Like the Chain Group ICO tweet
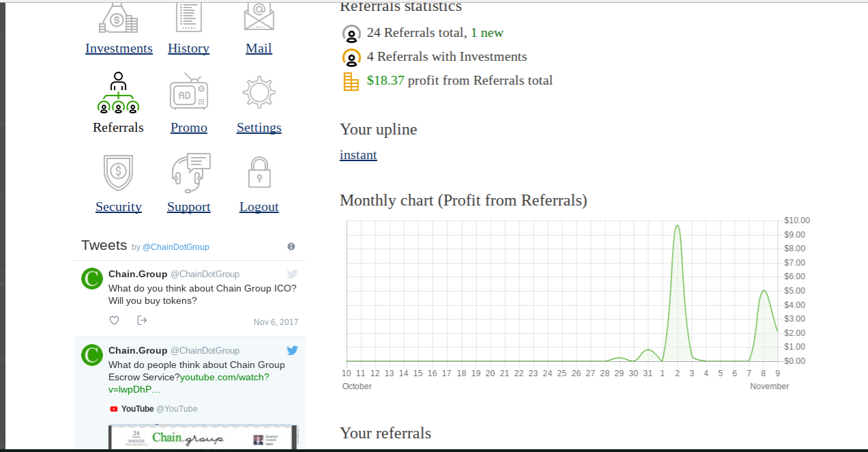The image size is (868, 452). [115, 320]
